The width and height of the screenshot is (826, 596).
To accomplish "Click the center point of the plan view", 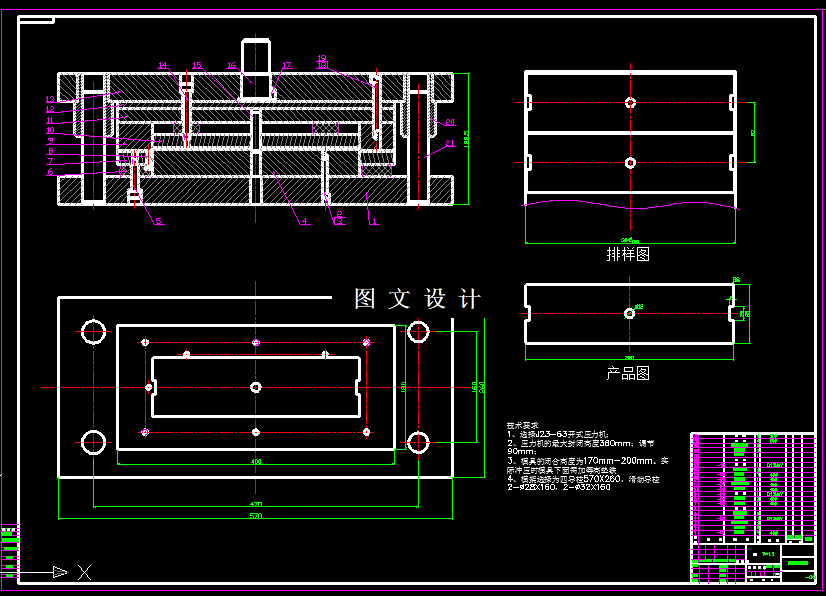I will (257, 388).
